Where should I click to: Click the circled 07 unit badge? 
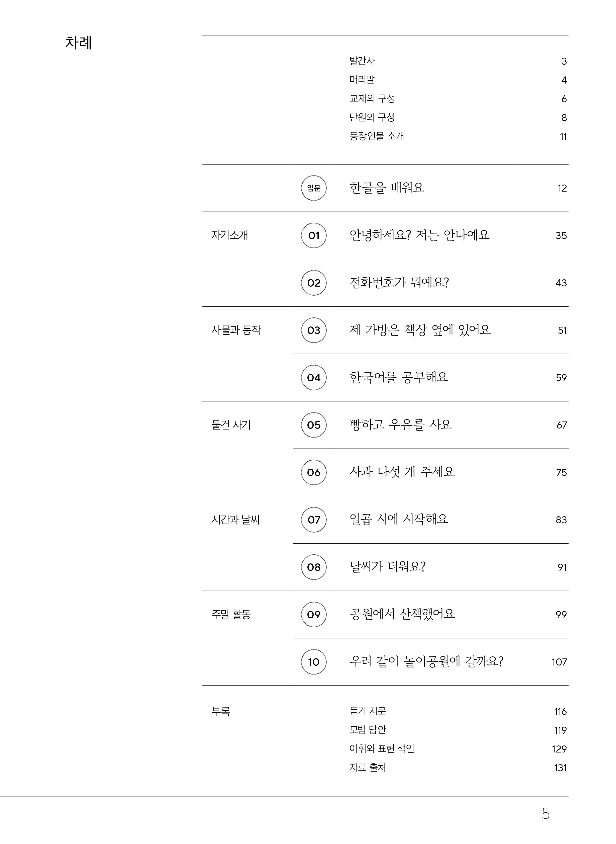point(314,520)
